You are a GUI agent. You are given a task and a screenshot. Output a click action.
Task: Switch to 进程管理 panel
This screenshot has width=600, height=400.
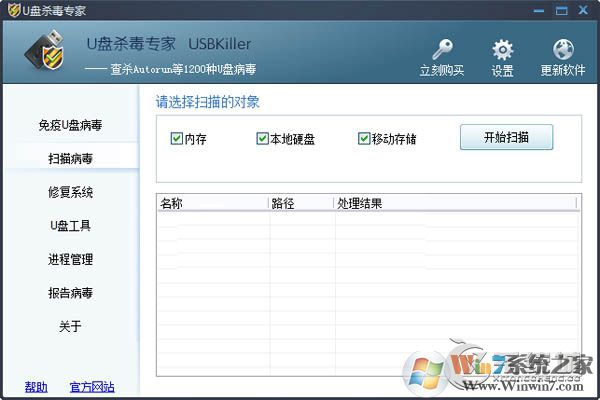(x=70, y=259)
